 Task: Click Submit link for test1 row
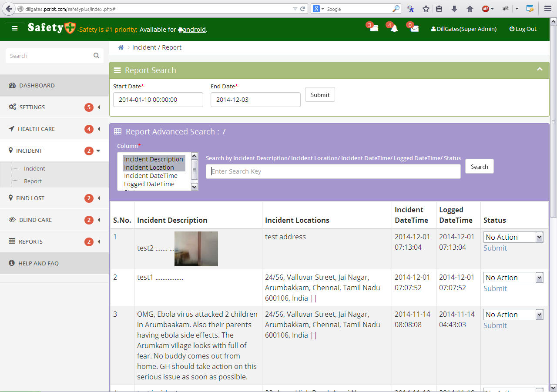tap(495, 288)
